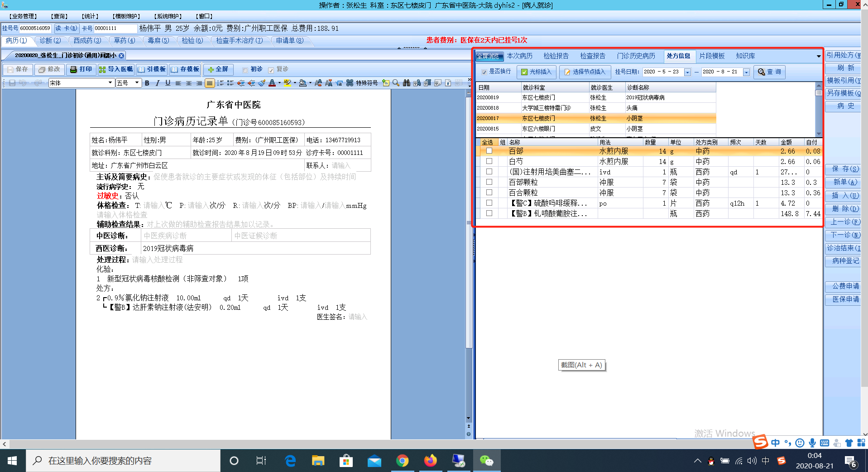
Task: Check the box for 白芍 prescription row
Action: click(x=489, y=161)
